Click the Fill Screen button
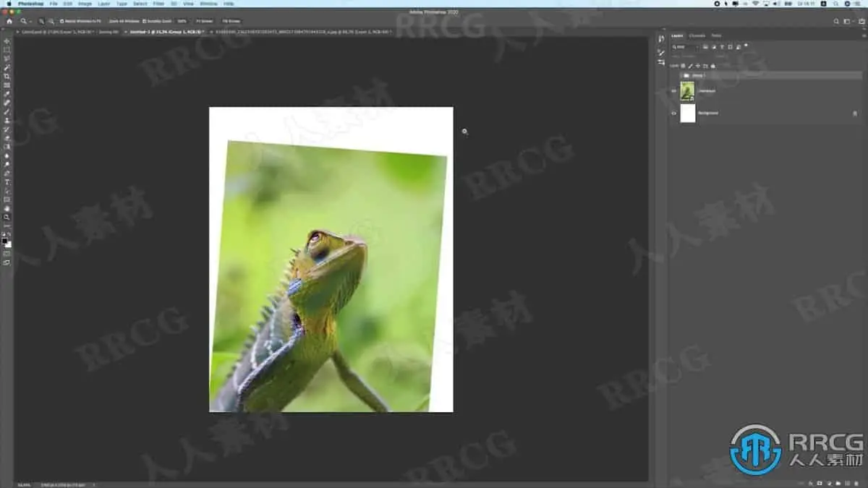The image size is (868, 488). pos(231,21)
